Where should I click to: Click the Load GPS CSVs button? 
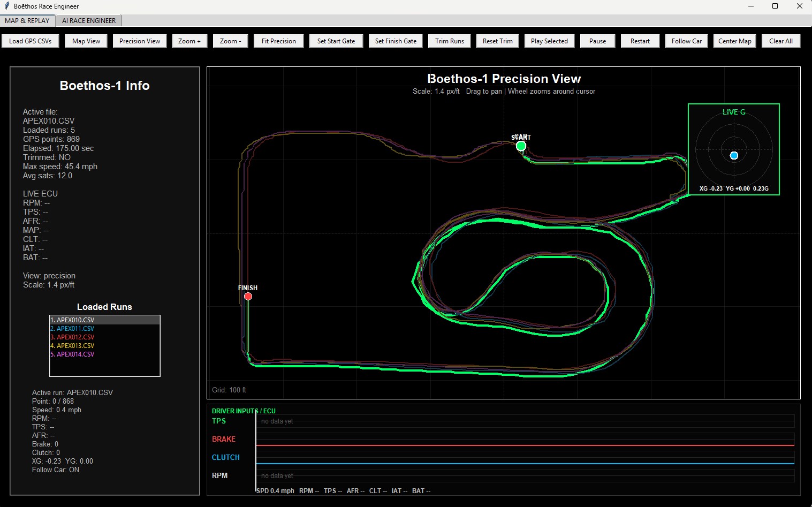[x=31, y=41]
